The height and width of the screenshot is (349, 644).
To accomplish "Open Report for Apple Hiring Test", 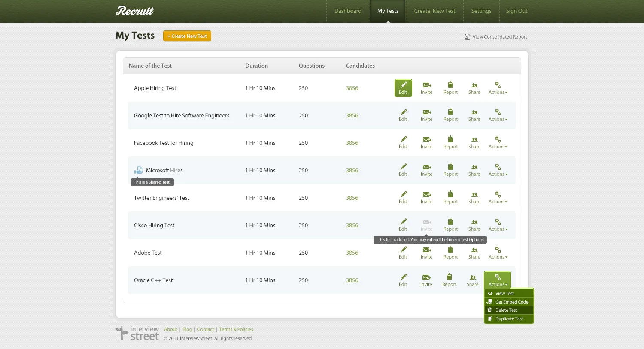I will click(x=450, y=88).
